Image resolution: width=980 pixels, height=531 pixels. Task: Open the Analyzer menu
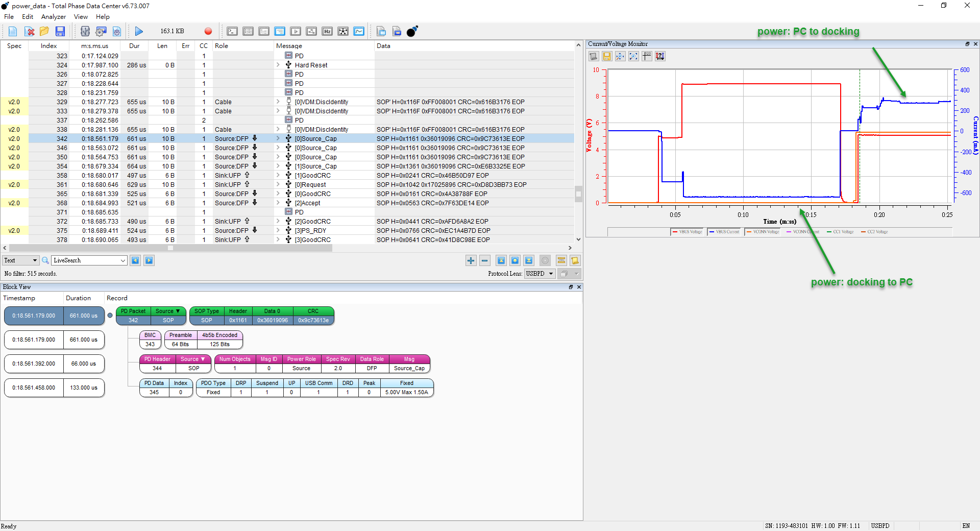53,17
